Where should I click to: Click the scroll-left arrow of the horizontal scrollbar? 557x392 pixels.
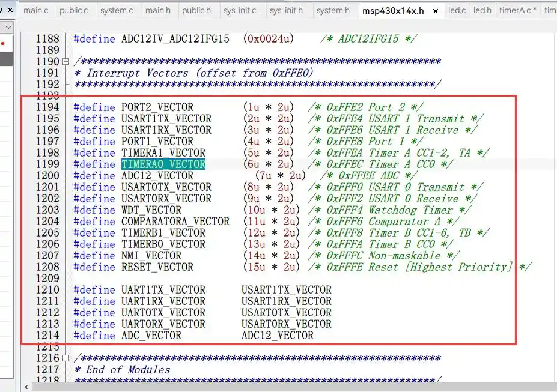[x=27, y=387]
